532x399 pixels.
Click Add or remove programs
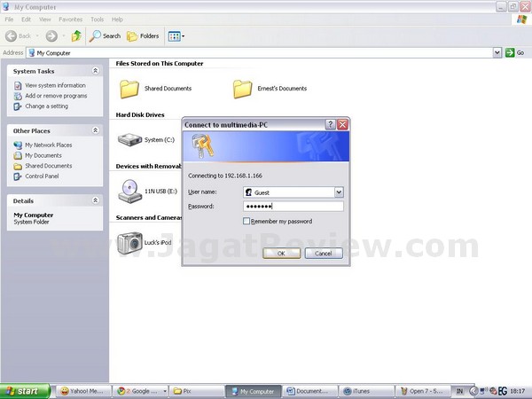coord(56,96)
